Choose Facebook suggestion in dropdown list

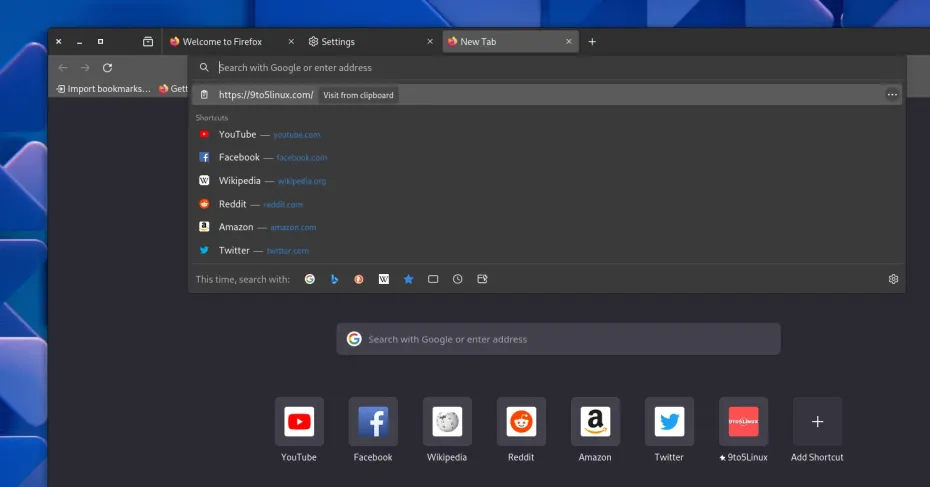(546, 157)
